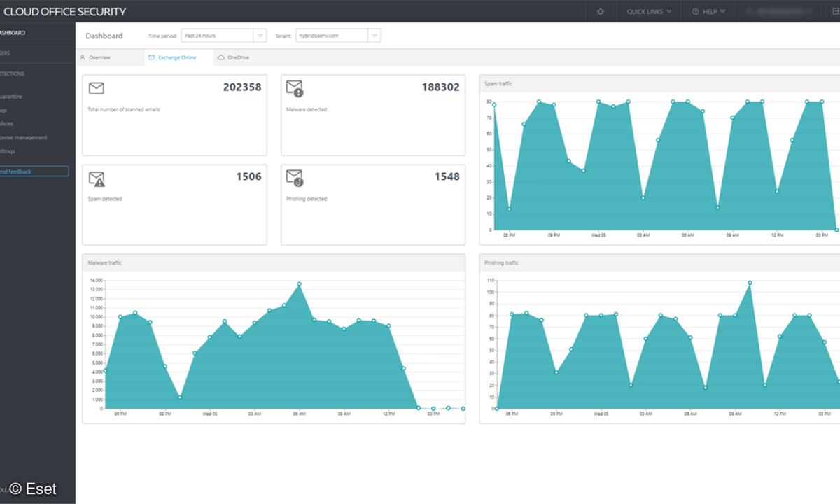
Task: Click the spam count 1506
Action: click(248, 176)
